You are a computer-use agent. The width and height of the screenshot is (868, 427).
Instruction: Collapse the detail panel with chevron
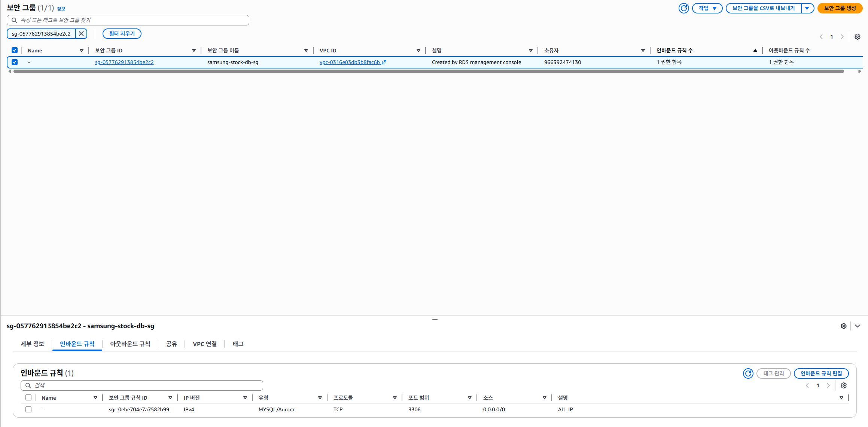point(857,326)
